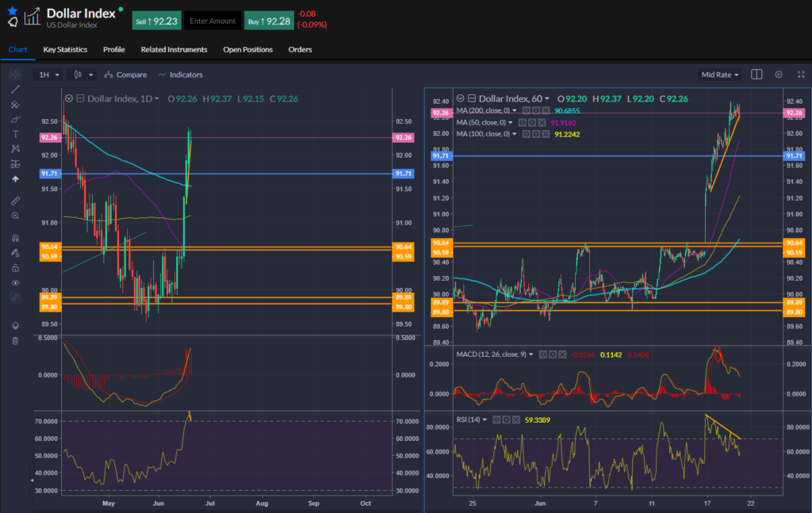Expand the MA (50, close, 0) dropdown
This screenshot has height=513, width=812.
point(510,123)
